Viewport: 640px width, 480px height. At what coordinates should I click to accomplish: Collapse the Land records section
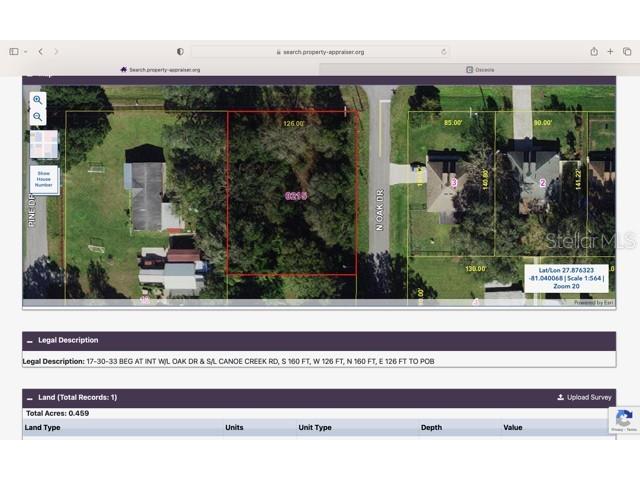tap(29, 398)
